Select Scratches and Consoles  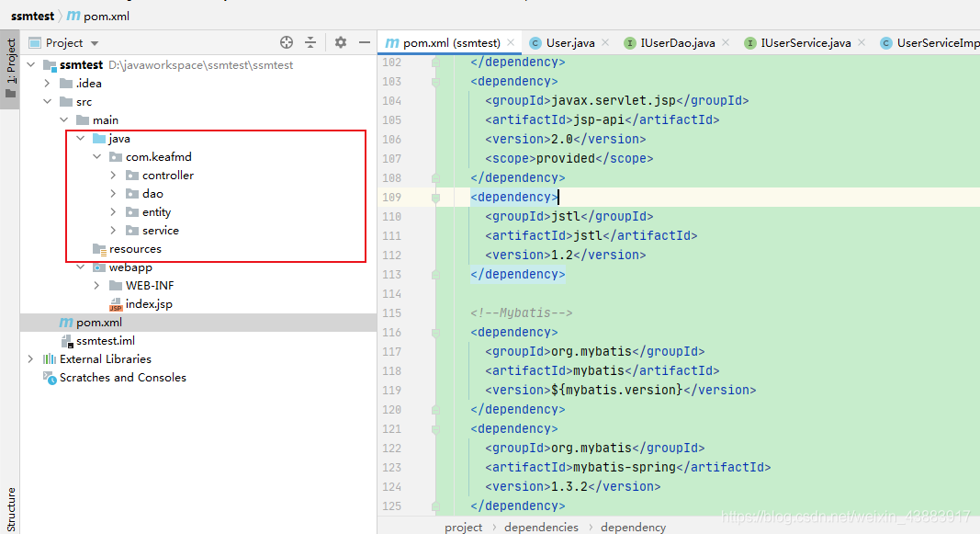pyautogui.click(x=122, y=378)
